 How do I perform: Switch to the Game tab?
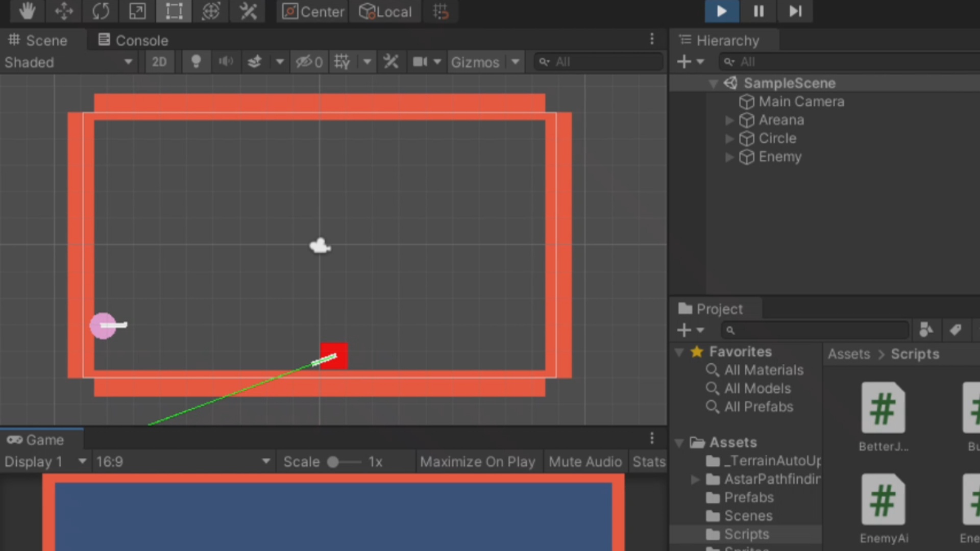[x=37, y=439]
